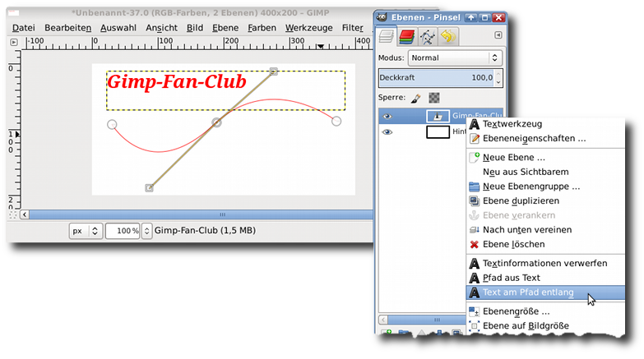644x359 pixels.
Task: Click the Ebene duplizieren icon
Action: pos(475,201)
